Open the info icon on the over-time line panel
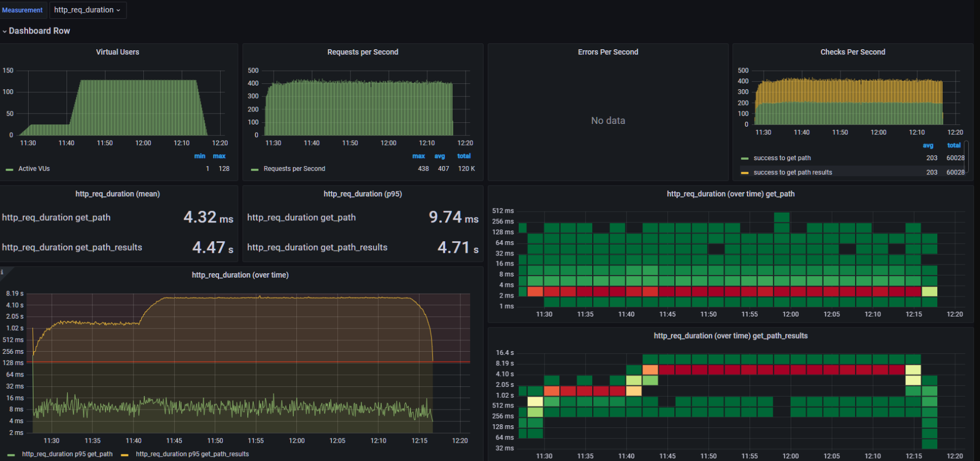980x461 pixels. (2, 272)
